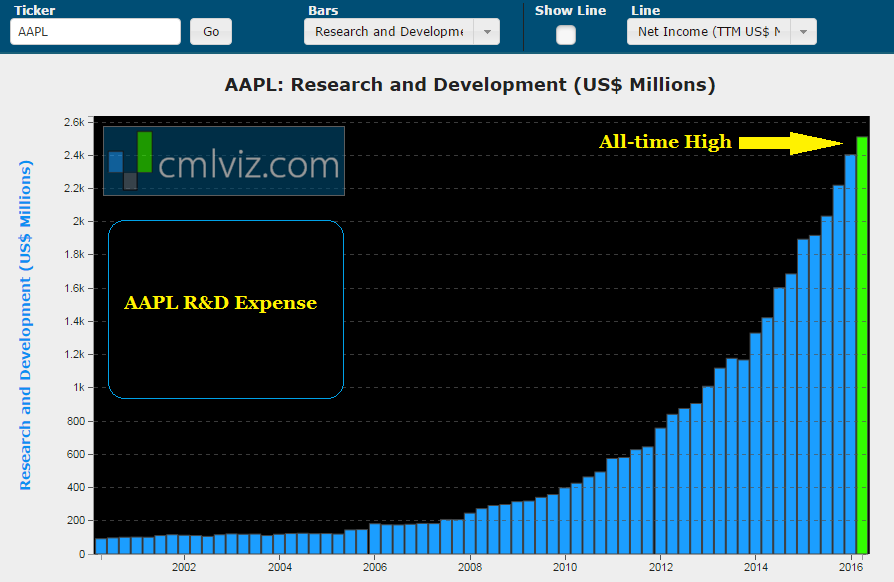
Task: Toggle the Show Line checkbox
Action: pyautogui.click(x=566, y=35)
